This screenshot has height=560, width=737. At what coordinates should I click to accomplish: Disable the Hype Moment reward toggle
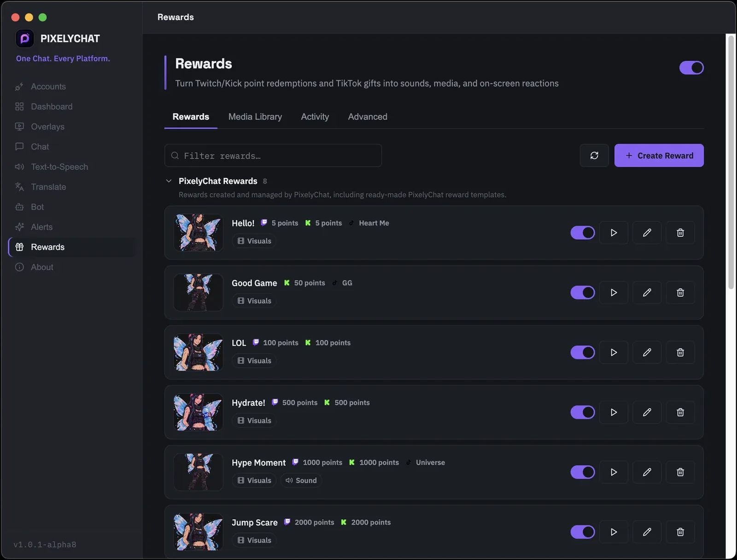click(583, 472)
